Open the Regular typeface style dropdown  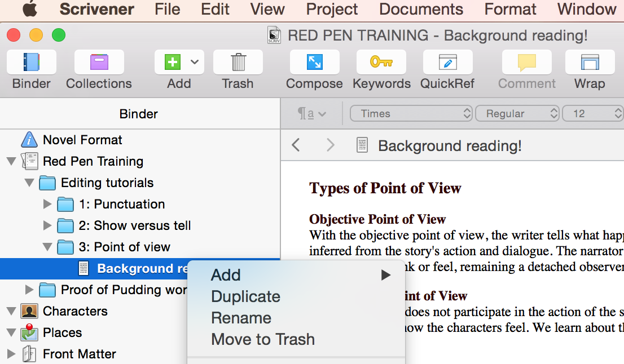[x=517, y=114]
